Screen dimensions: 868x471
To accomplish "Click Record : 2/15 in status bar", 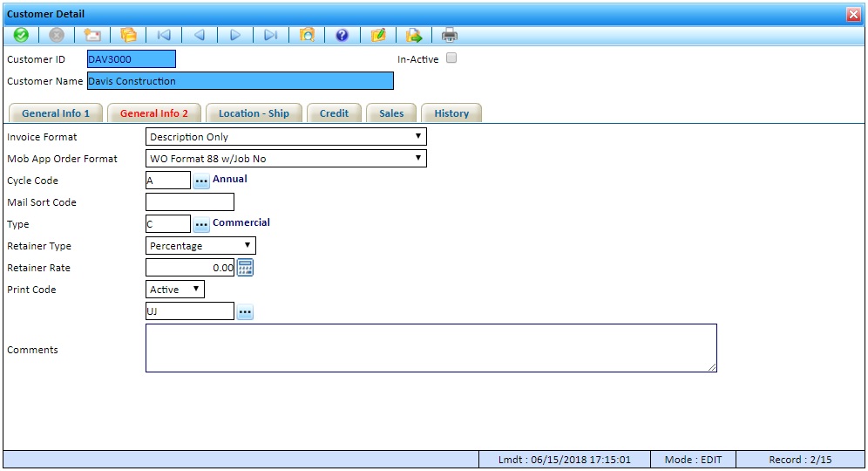I will point(800,460).
